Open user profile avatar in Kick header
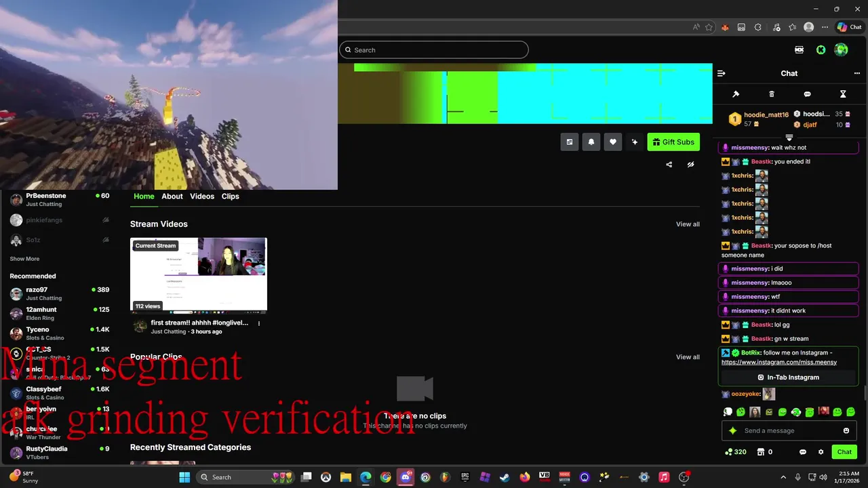This screenshot has height=488, width=868. (x=841, y=49)
